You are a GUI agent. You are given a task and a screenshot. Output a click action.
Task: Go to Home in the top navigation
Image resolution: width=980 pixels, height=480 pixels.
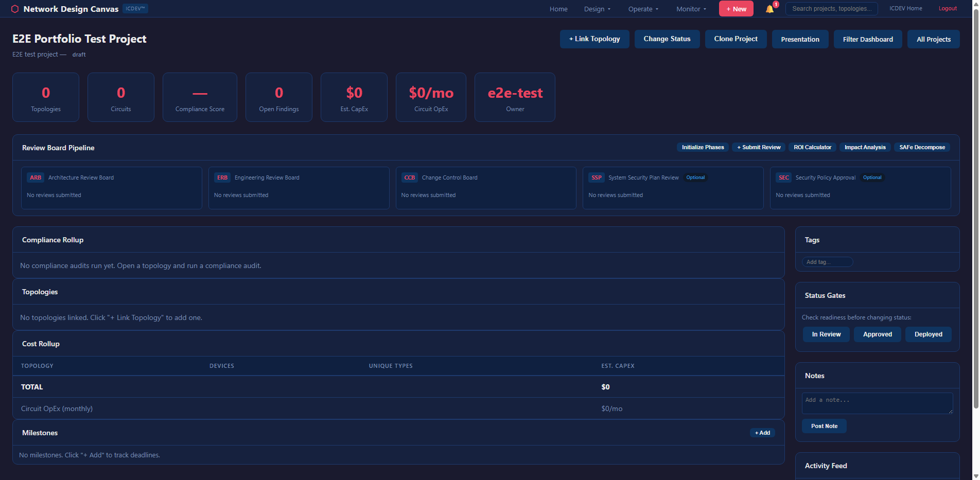tap(558, 9)
